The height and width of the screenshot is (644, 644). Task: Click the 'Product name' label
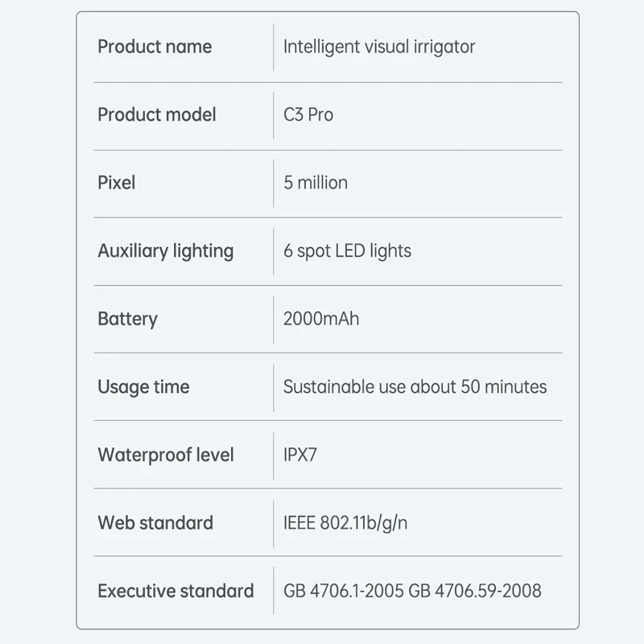(155, 47)
